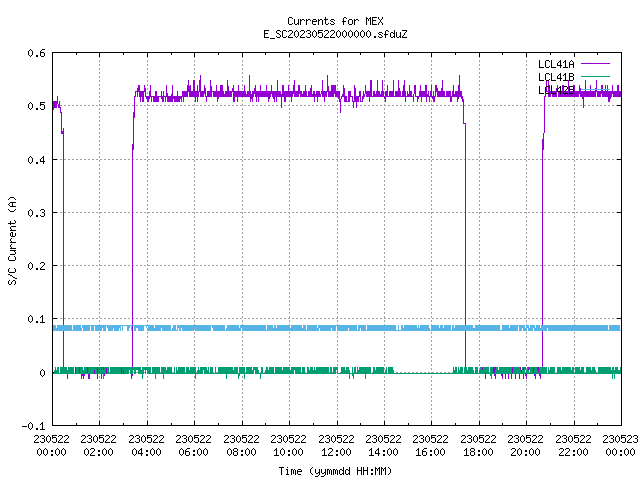Click the filename E_SC20230522000000.sfduZ subtitle
Viewport: 640px width, 480px height.
(x=335, y=34)
